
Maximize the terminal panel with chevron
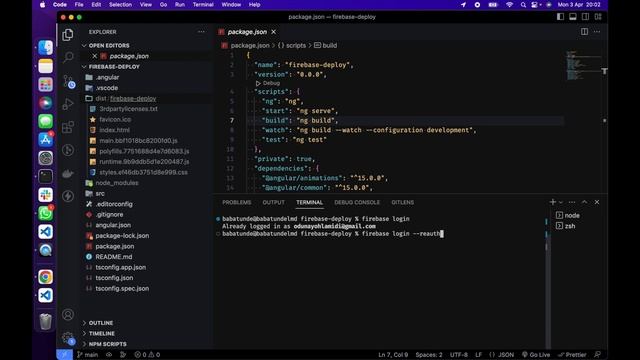coord(584,202)
